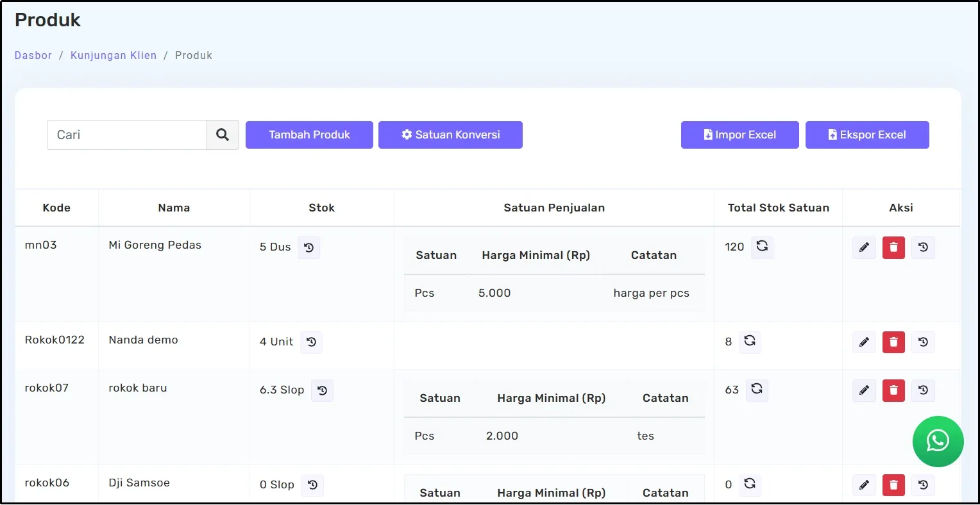Viewport: 980px width, 505px height.
Task: Open stock history next to 6.3 Slop
Action: pyautogui.click(x=323, y=390)
